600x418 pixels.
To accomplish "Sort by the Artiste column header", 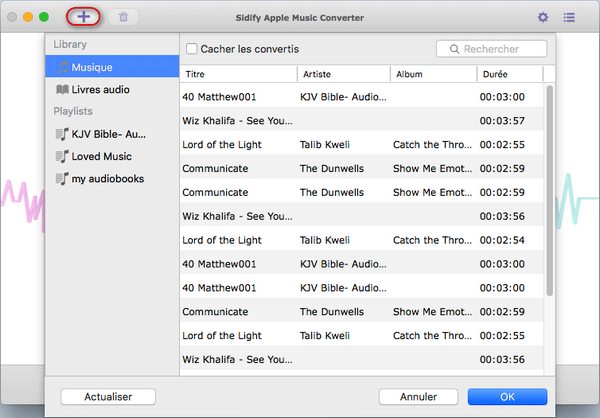I will coord(343,74).
